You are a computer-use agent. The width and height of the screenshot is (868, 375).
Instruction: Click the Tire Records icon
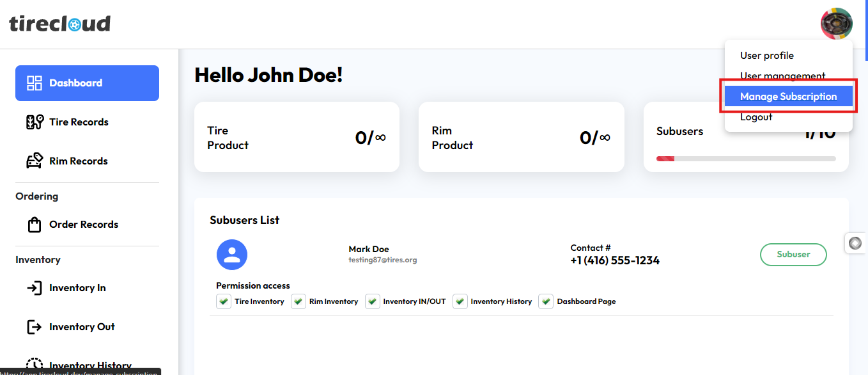point(35,122)
